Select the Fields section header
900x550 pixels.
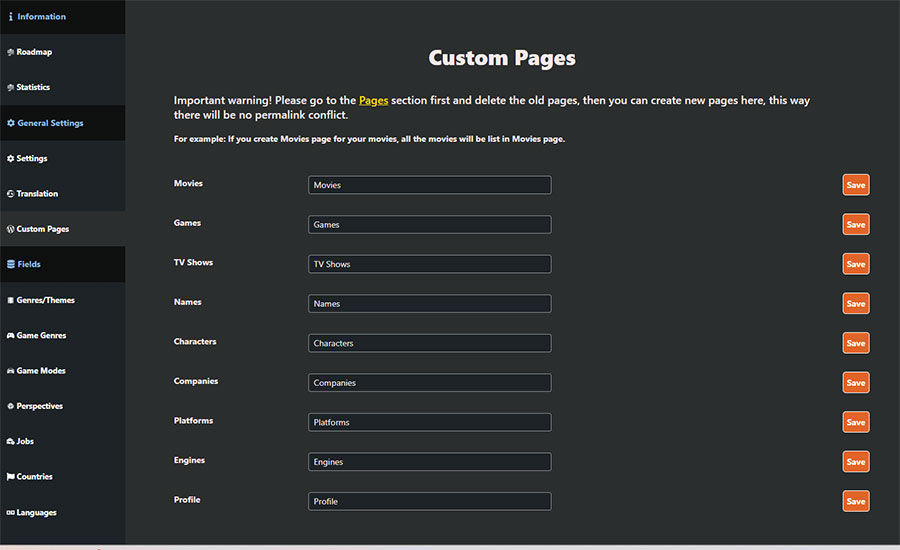pos(28,265)
